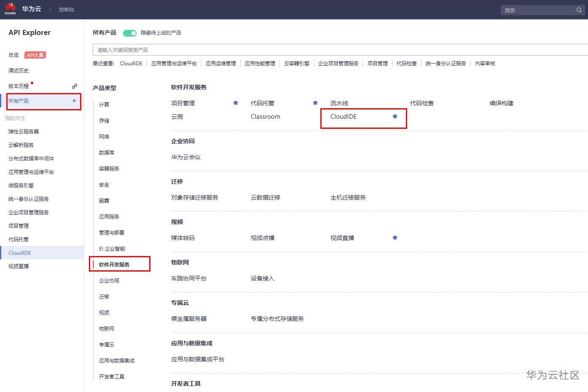Toggle the favorite star for CloudIDE
588x392 pixels.
(395, 116)
